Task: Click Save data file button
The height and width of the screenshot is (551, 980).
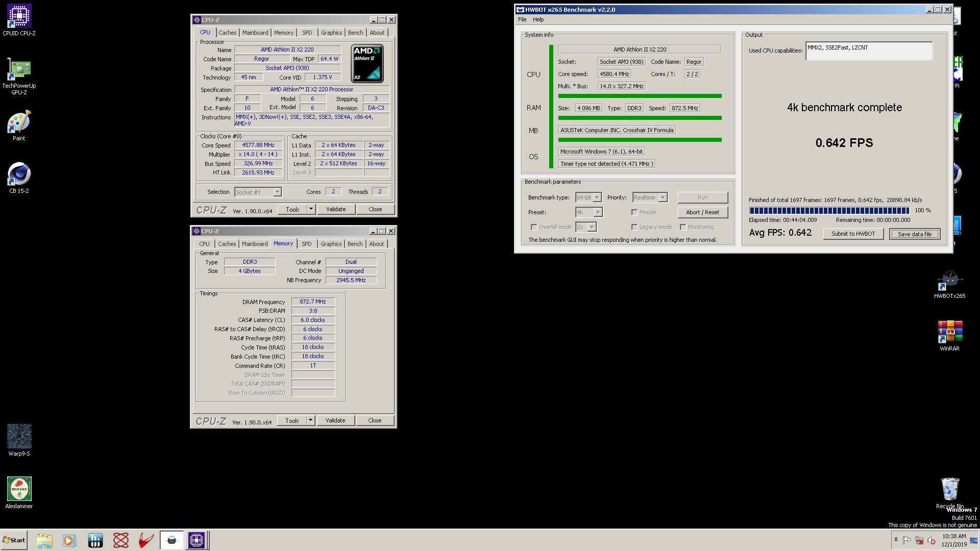Action: point(915,234)
